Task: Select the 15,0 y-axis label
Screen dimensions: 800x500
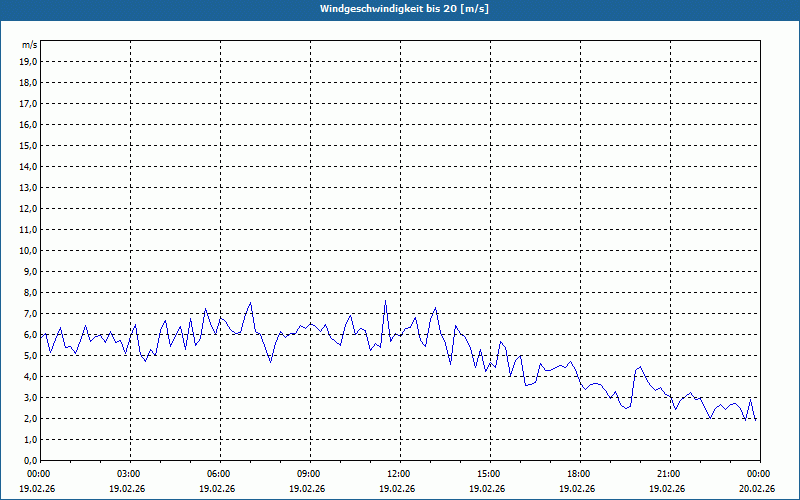Action: 28,145
